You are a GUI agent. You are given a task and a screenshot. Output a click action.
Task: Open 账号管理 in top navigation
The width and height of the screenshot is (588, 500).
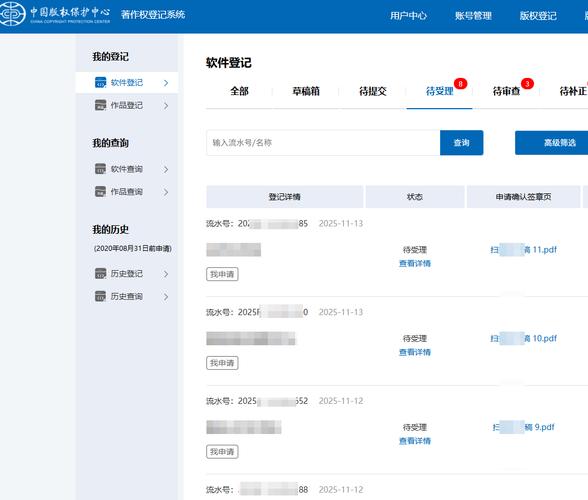[x=473, y=16]
